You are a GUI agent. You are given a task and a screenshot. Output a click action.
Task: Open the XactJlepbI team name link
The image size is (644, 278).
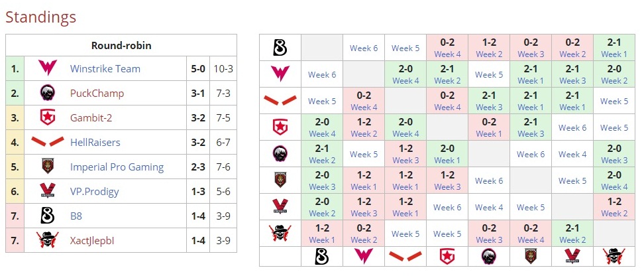(x=92, y=240)
